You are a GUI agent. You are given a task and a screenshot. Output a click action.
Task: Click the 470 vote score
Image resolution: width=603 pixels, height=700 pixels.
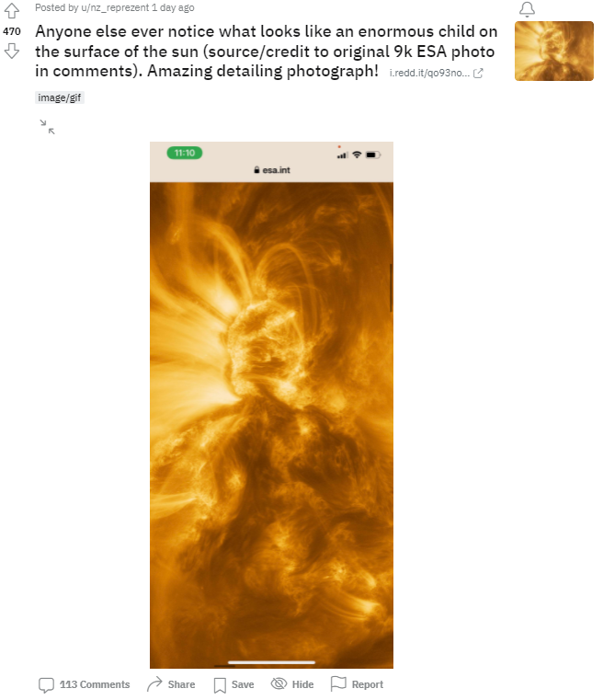(12, 31)
